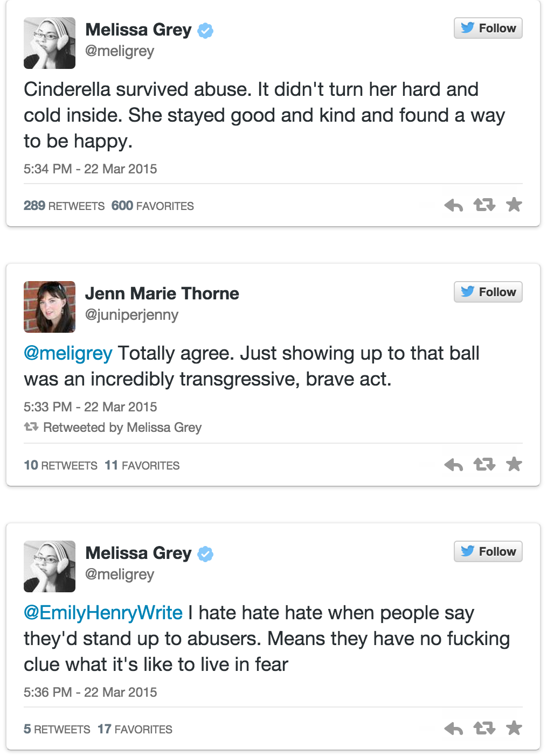554x756 pixels.
Task: Open the @meligrey mention link
Action: click(x=68, y=353)
